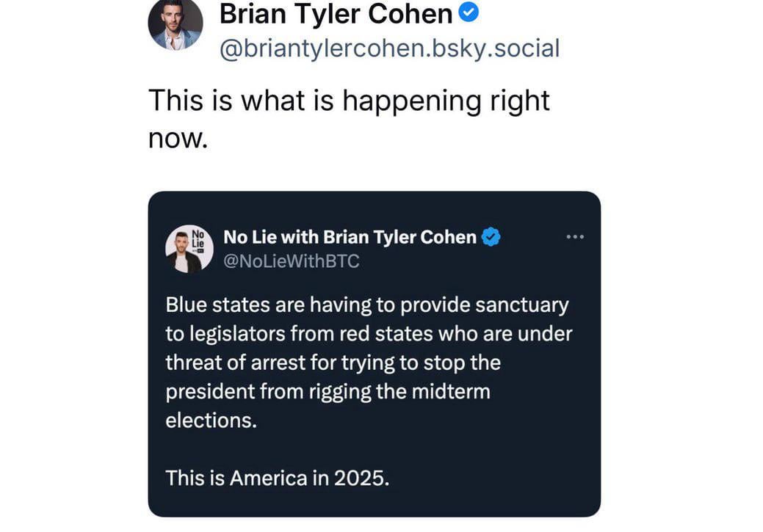The image size is (763, 532).
Task: Click post text "This is what is happening right"
Action: pos(349,101)
